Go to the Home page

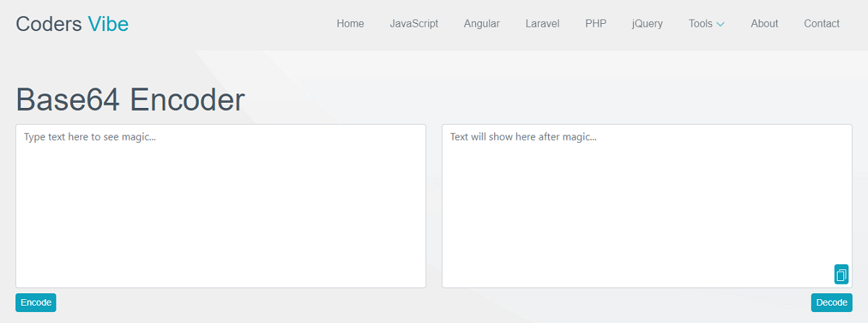350,24
